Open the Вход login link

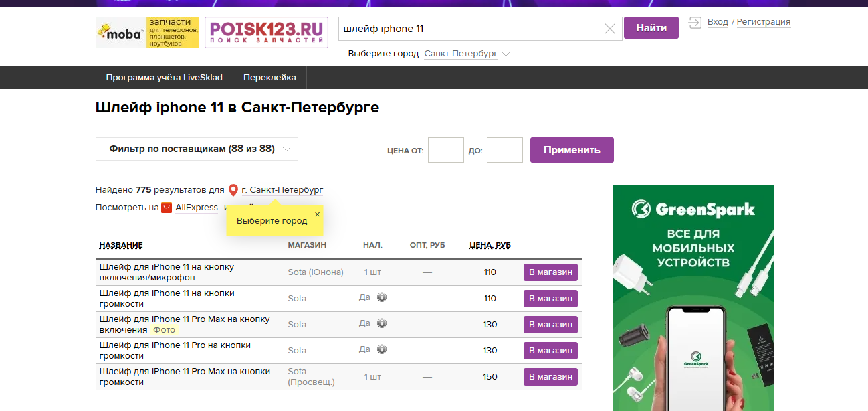pyautogui.click(x=718, y=22)
